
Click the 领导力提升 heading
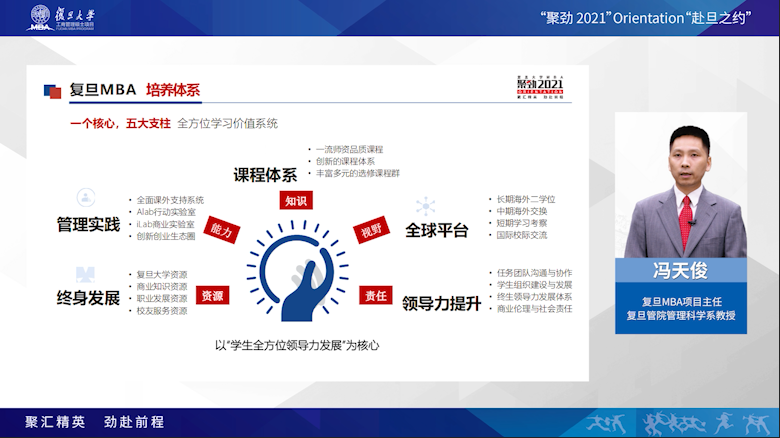(441, 303)
